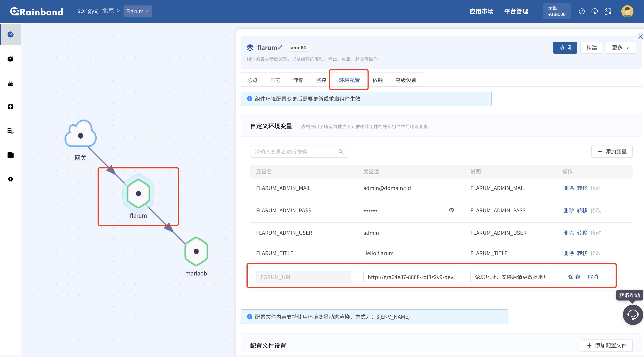Transfer FLARUM_ADMIN_PASS variable
The height and width of the screenshot is (357, 644).
(582, 210)
